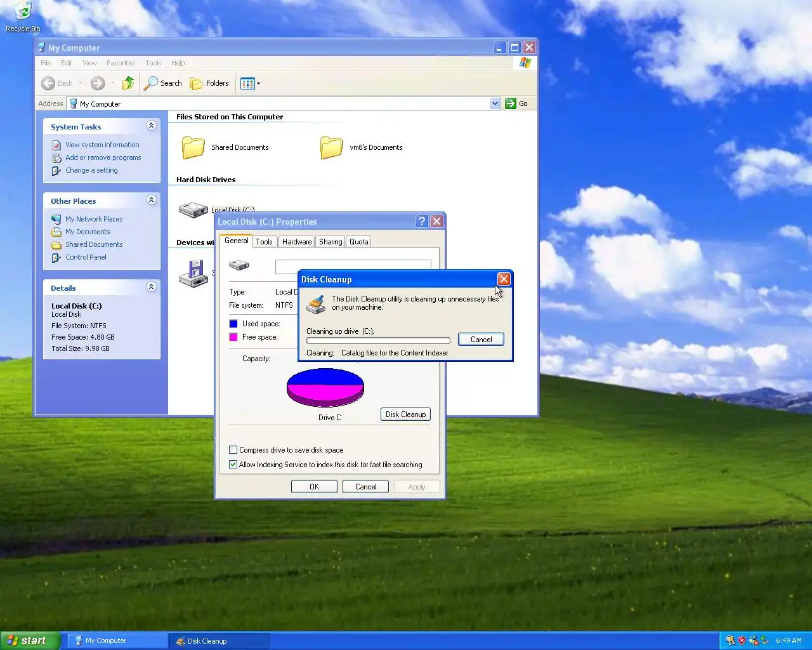Click the My Network Places icon

click(x=56, y=219)
